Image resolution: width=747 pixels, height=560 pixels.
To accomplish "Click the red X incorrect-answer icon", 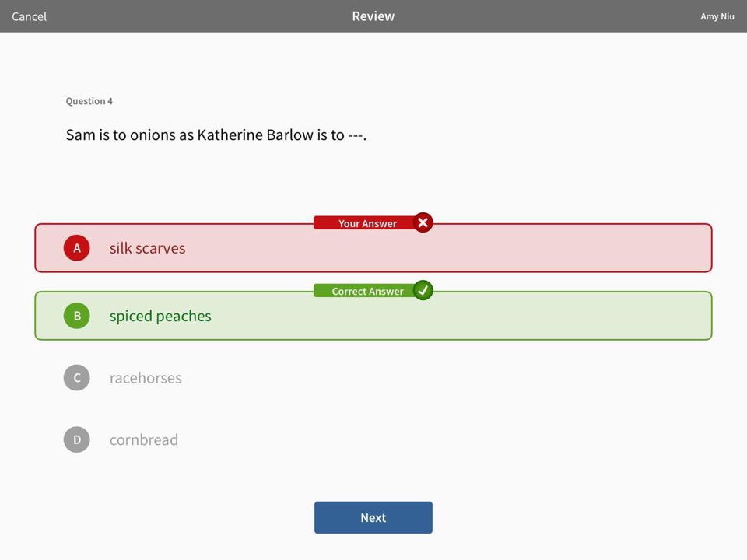I will [x=423, y=222].
